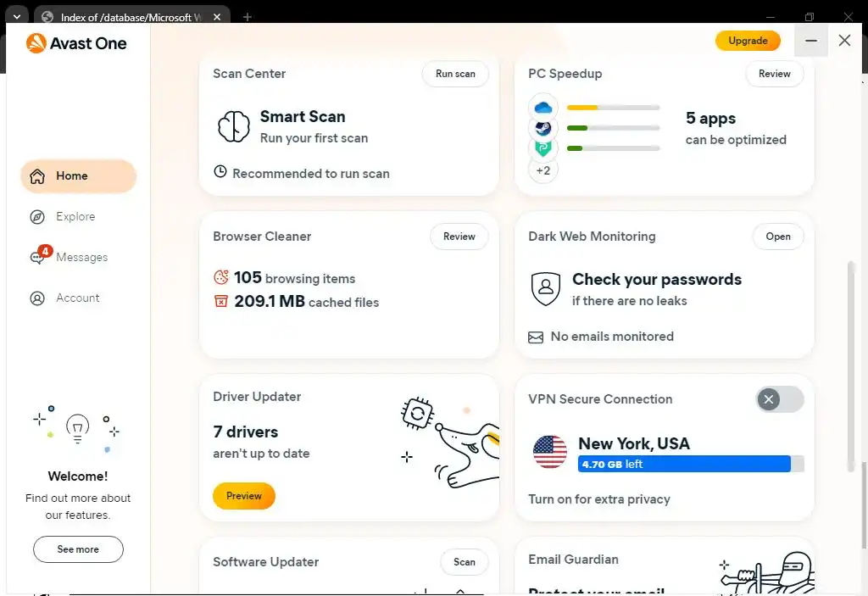
Task: Click Run scan in Scan Center
Action: point(455,74)
